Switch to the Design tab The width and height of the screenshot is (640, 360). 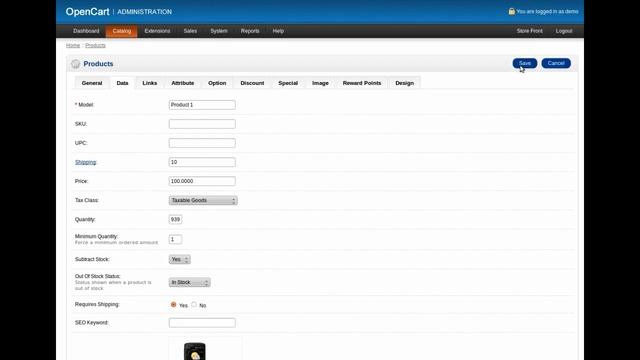404,83
